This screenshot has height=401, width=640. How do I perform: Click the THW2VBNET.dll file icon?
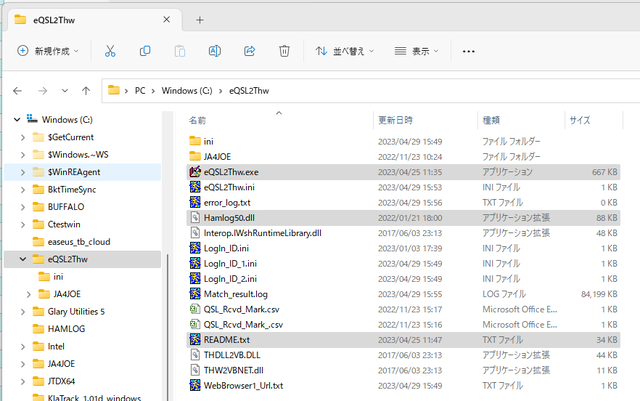(x=195, y=370)
